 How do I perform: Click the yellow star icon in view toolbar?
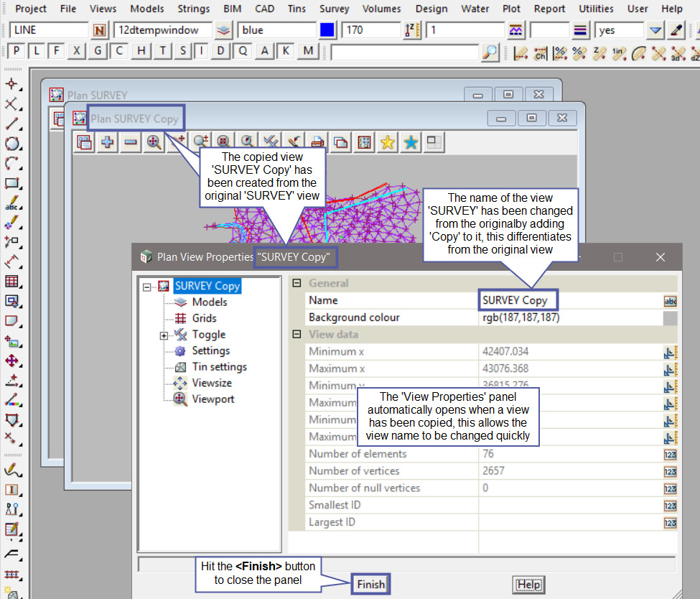click(x=388, y=142)
